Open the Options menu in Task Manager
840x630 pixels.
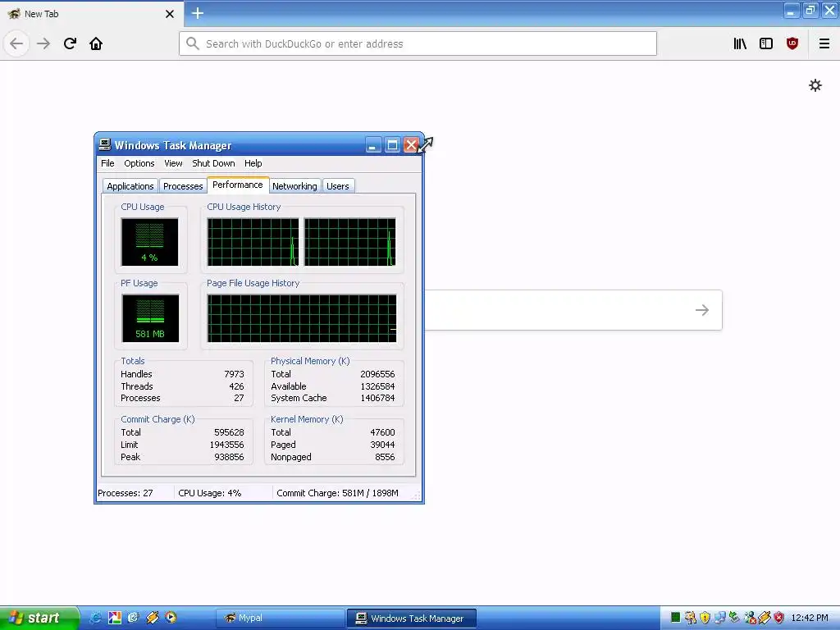[139, 163]
